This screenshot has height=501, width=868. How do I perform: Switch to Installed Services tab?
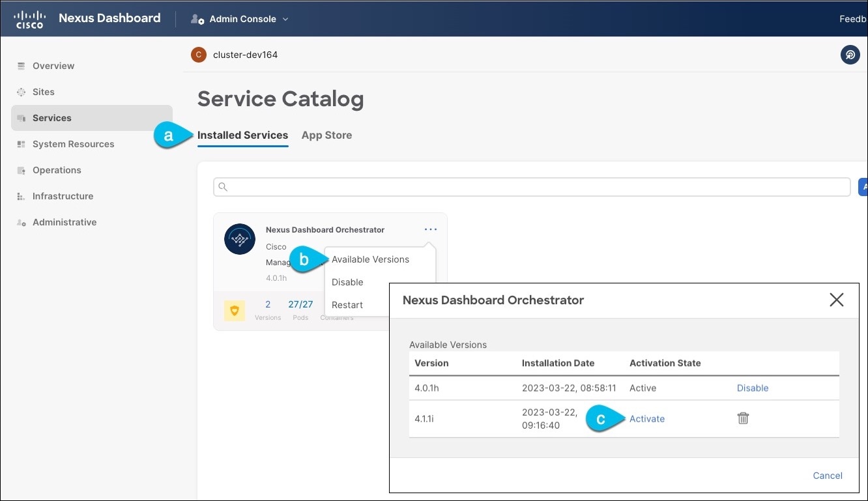[x=242, y=136]
